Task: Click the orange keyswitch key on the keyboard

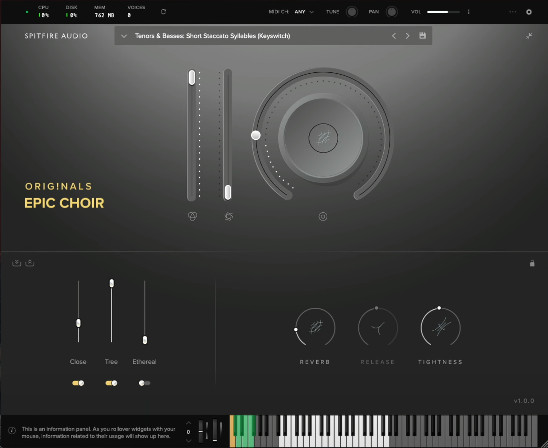Action: 232,440
